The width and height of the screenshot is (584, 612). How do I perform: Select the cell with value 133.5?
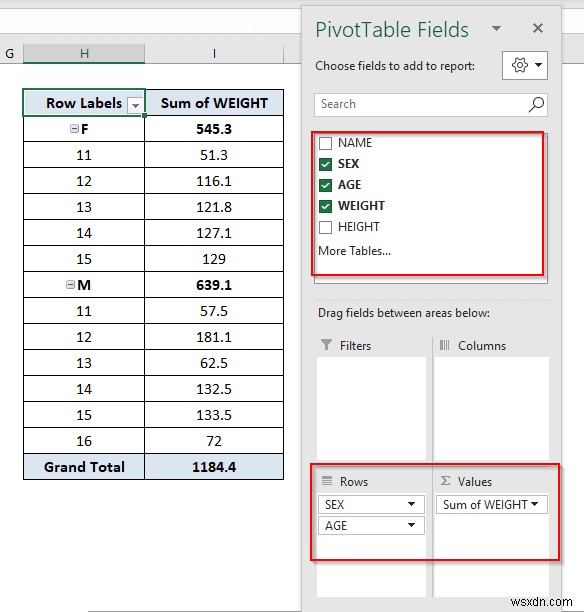(214, 415)
